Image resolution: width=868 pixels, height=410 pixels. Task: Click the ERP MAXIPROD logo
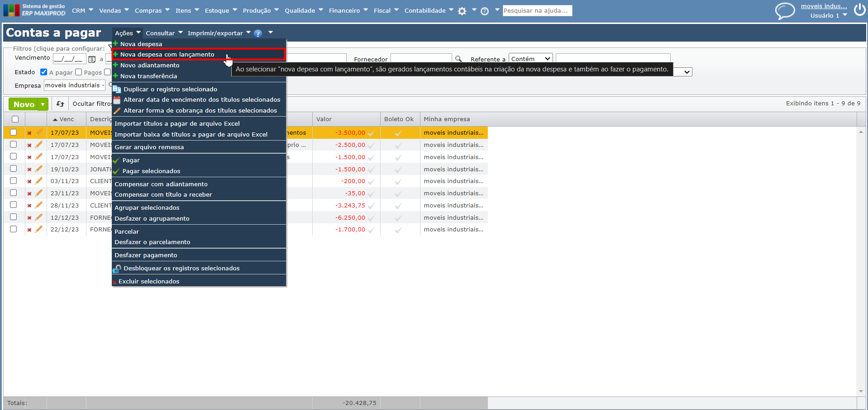pos(34,10)
